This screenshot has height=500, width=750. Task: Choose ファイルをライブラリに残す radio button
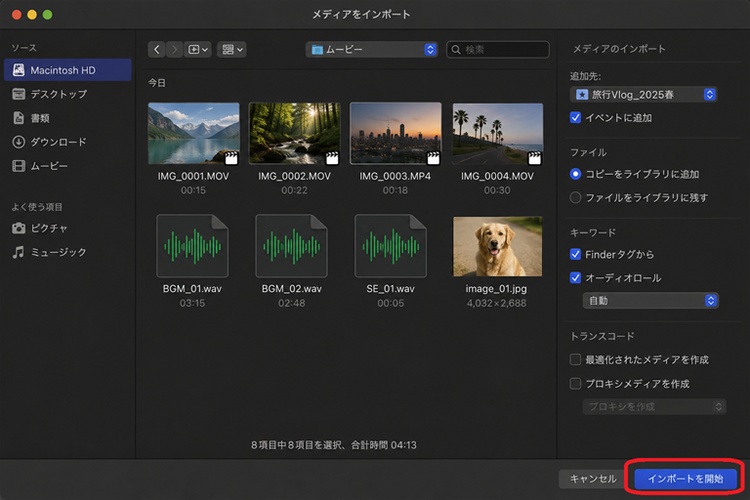tap(575, 197)
